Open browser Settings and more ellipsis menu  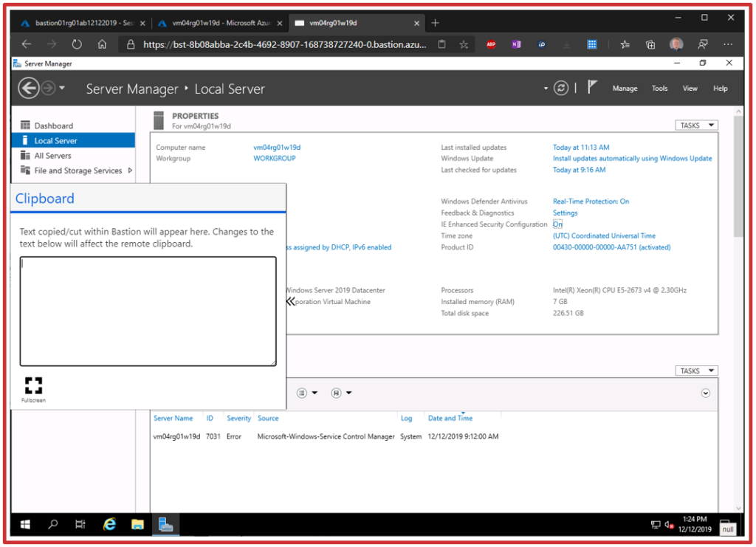(728, 45)
